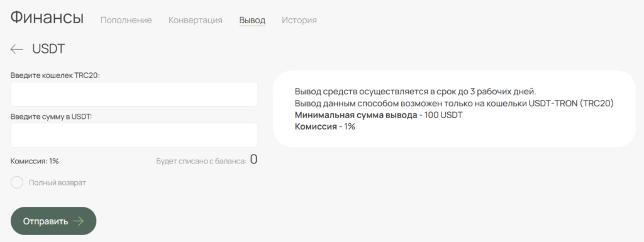Click the balance deduction value 0
The height and width of the screenshot is (242, 644).
point(254,160)
